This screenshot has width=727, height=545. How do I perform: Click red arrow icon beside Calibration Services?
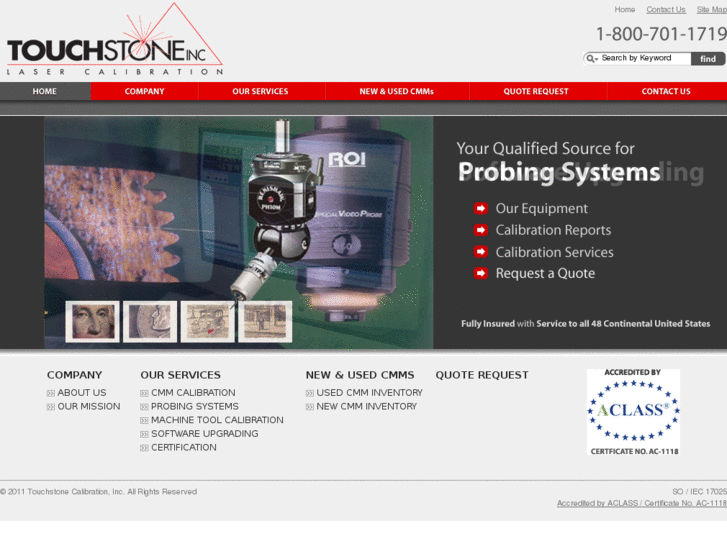481,251
